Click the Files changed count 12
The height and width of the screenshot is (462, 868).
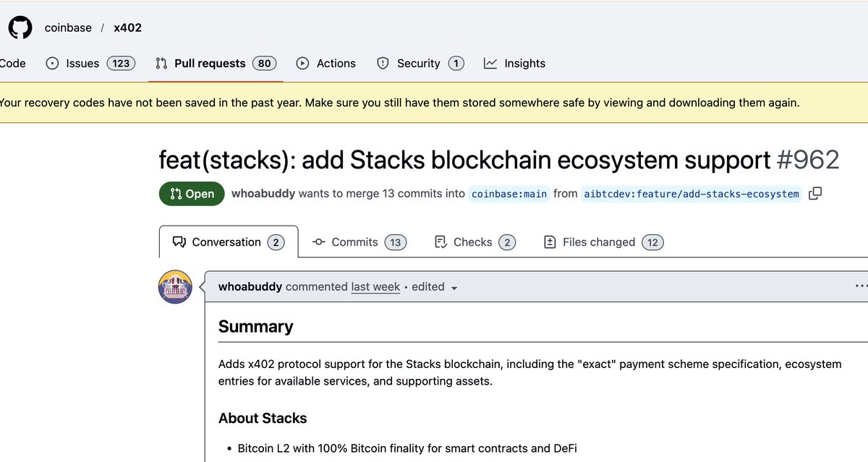point(652,242)
